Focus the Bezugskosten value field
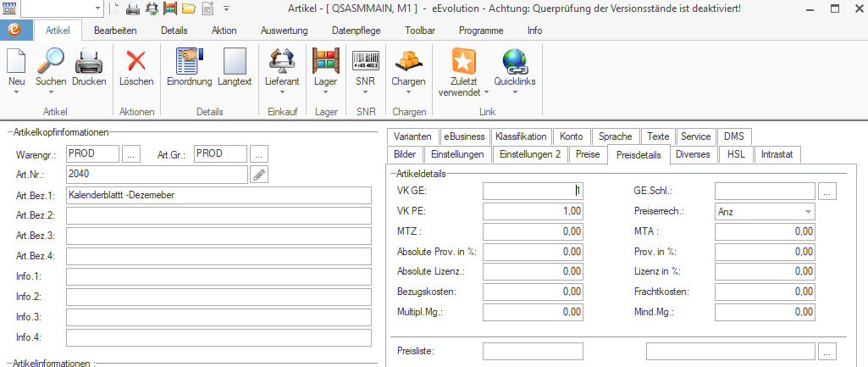868x367 pixels. click(x=534, y=292)
